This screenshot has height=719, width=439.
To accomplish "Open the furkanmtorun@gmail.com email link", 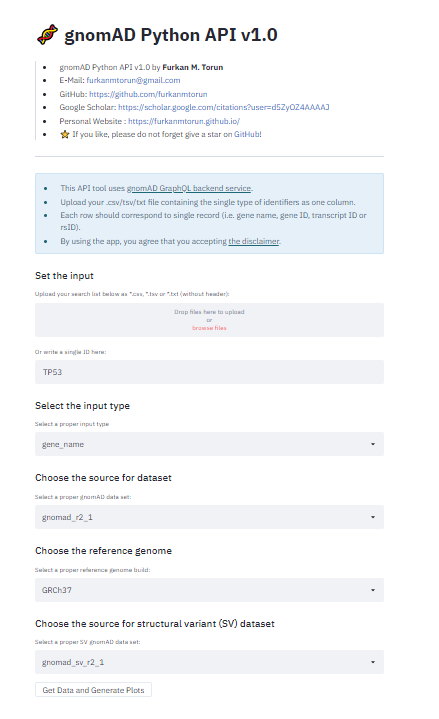I will (x=133, y=80).
